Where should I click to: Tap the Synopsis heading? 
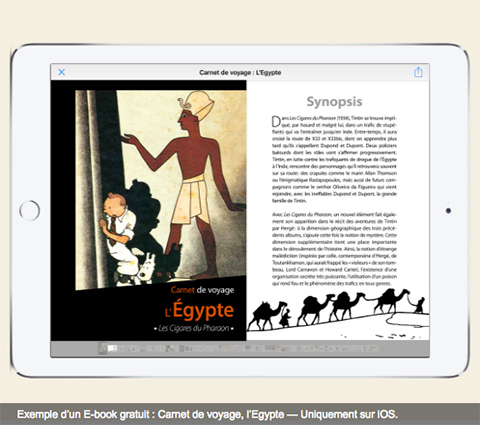coord(334,101)
